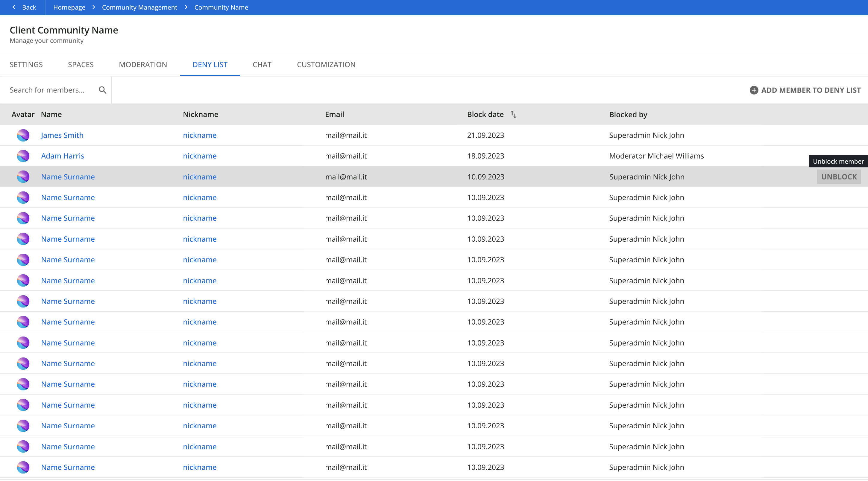Open Adam Harris name link
This screenshot has height=481, width=868.
[63, 156]
